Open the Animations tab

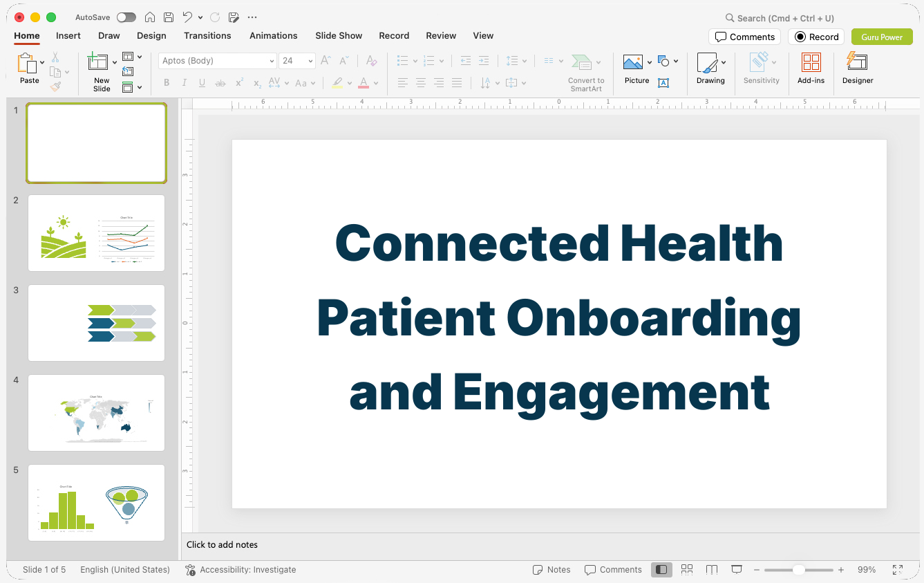click(x=273, y=35)
